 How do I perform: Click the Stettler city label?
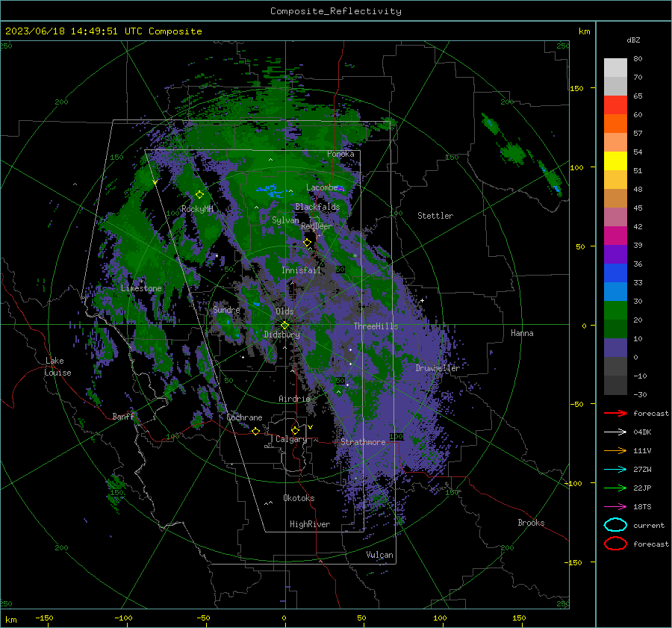pyautogui.click(x=435, y=216)
